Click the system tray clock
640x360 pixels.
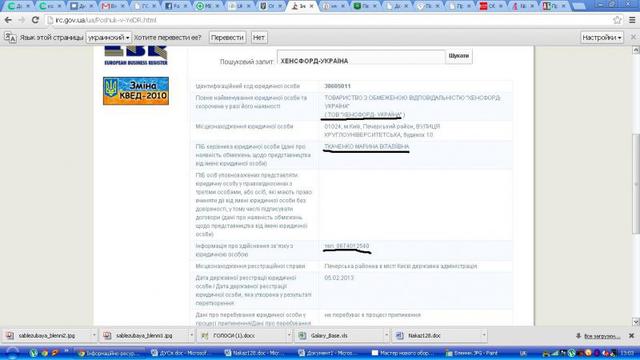click(627, 353)
